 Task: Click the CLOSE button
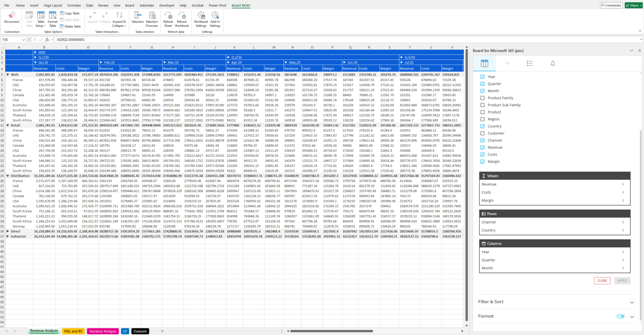click(602, 281)
